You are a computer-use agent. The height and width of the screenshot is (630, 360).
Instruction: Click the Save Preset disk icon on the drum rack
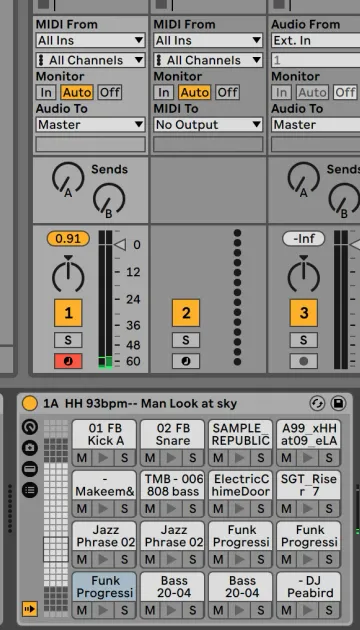338,403
